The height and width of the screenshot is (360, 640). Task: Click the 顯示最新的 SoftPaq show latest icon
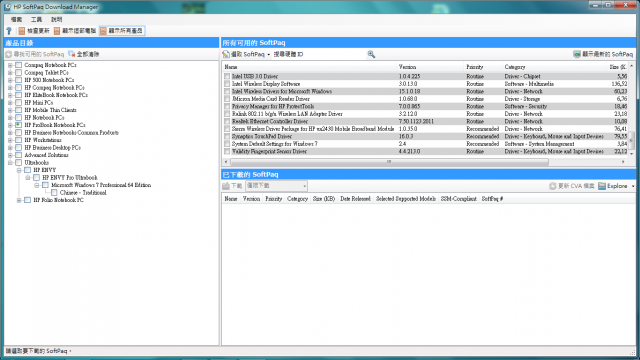(x=577, y=54)
